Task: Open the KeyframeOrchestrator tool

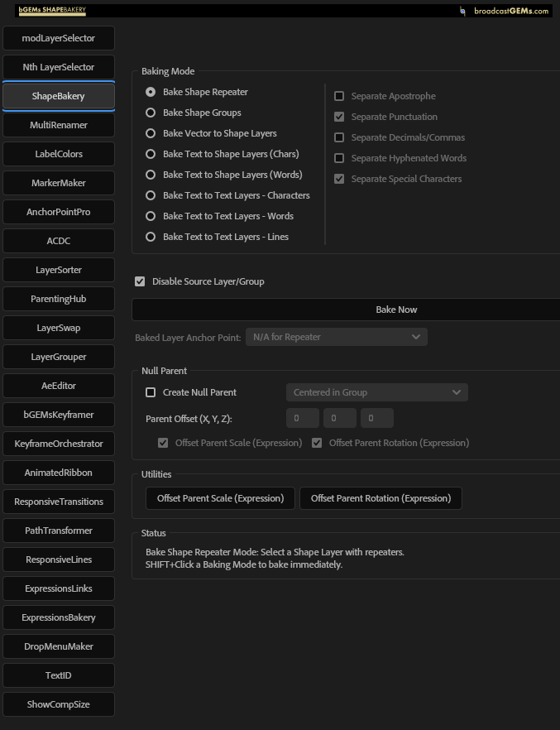Action: click(x=58, y=444)
